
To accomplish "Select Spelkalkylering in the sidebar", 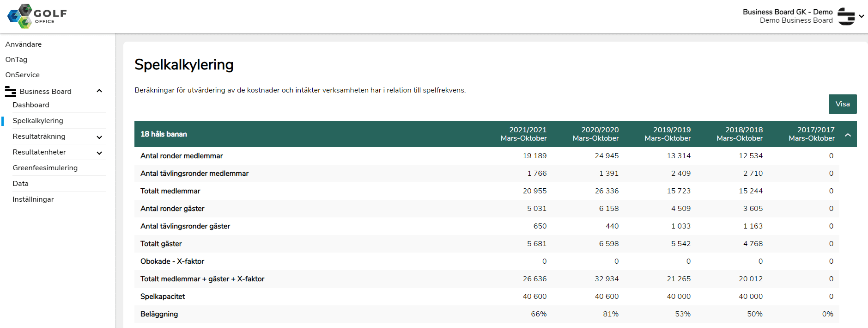I will coord(38,121).
